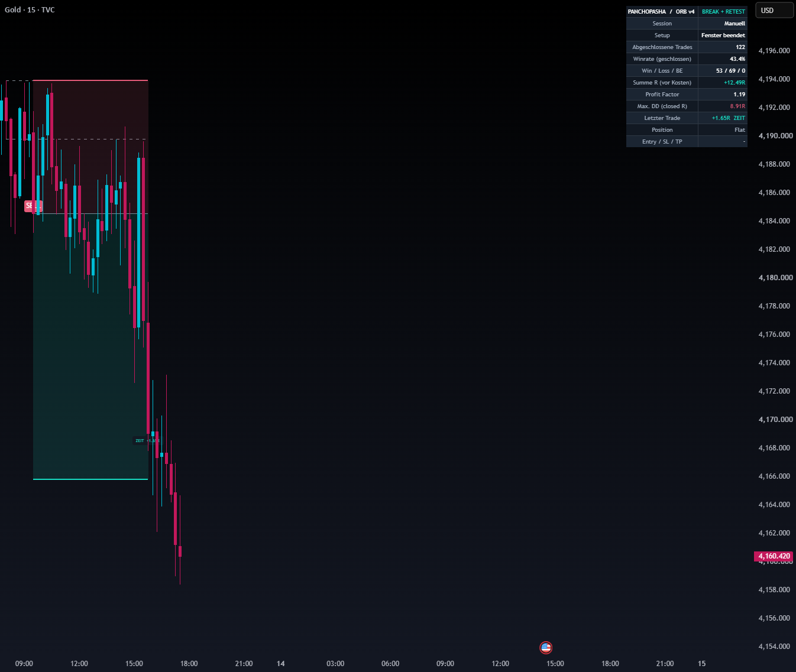Viewport: 796px width, 672px height.
Task: Click the 4,170.000 price axis label
Action: [775, 420]
